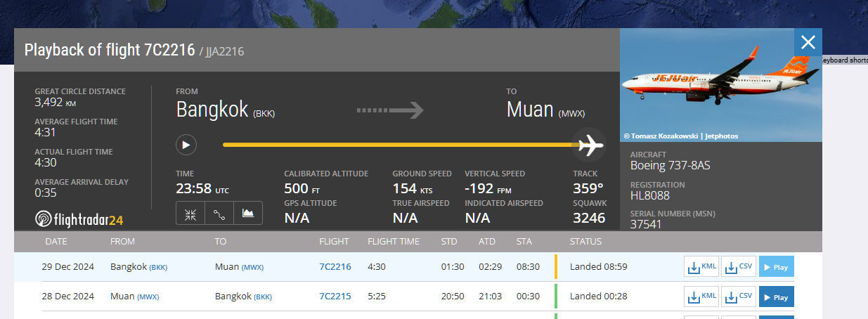868x319 pixels.
Task: Download CSV for the 29 Dec 2024 flight
Action: pyautogui.click(x=739, y=267)
